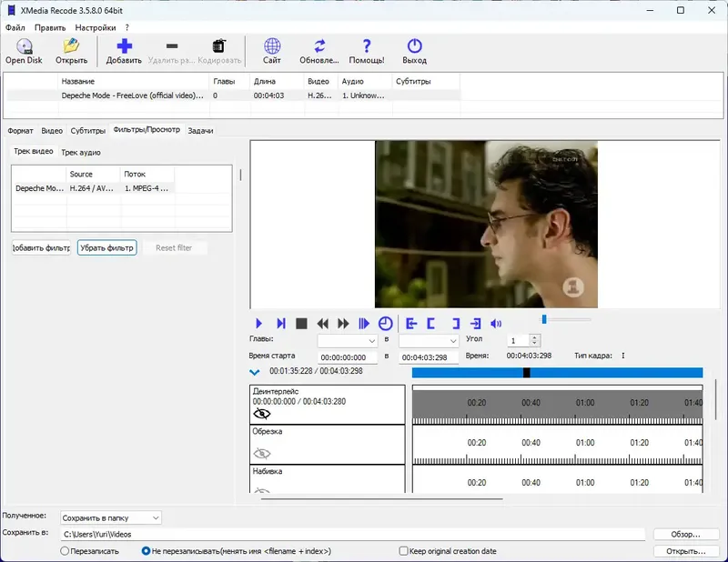Toggle the Обрезка filter eye icon

(x=262, y=453)
